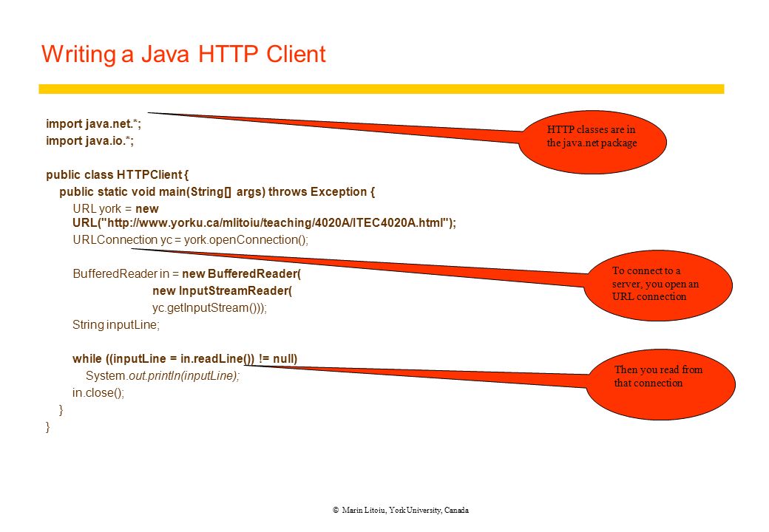Click the "System.out.println(inputLine);" line
Image resolution: width=769 pixels, height=532 pixels.
[x=163, y=376]
